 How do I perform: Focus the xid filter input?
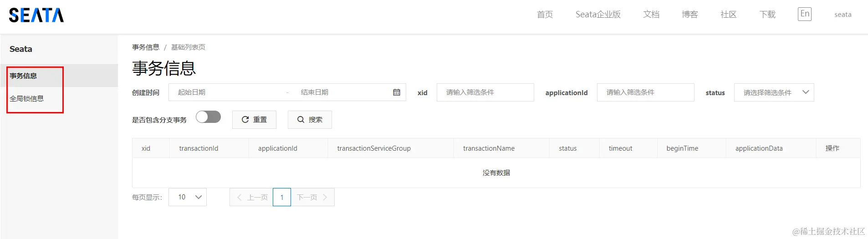coord(485,92)
